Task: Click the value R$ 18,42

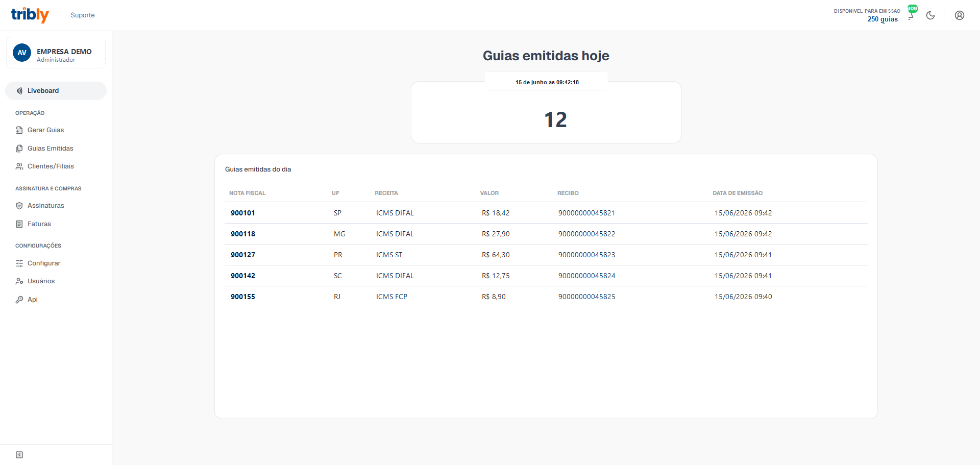Action: pyautogui.click(x=496, y=213)
